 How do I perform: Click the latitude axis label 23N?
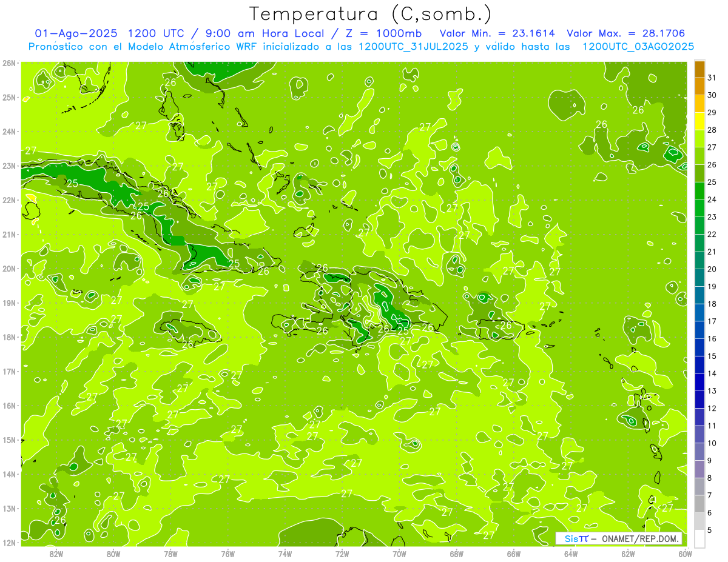(8, 166)
